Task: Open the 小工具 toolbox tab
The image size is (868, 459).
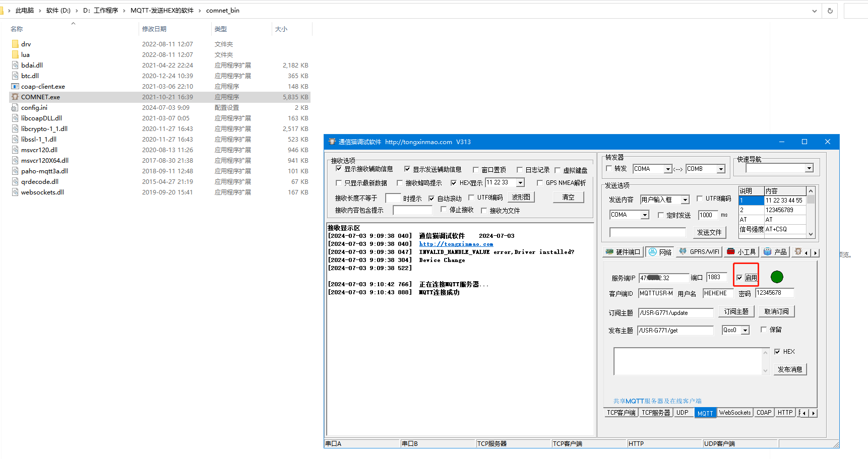Action: pos(741,252)
